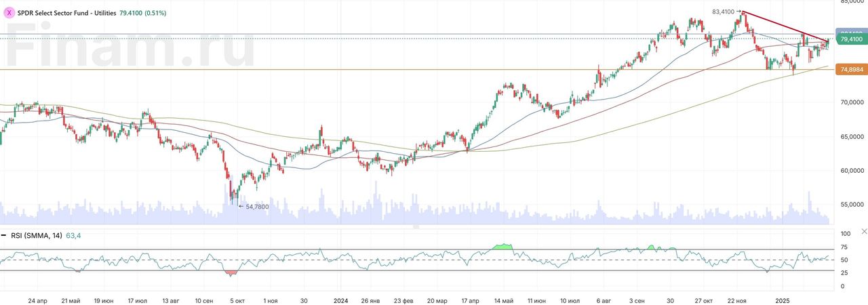The image size is (868, 305).
Task: Click the 2025 label on time axis
Action: (x=783, y=300)
